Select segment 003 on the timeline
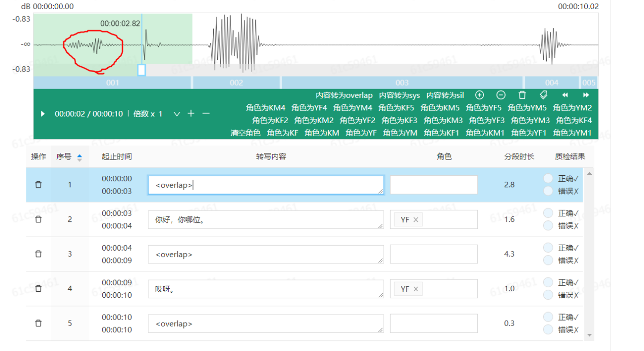This screenshot has height=351, width=644. (402, 83)
